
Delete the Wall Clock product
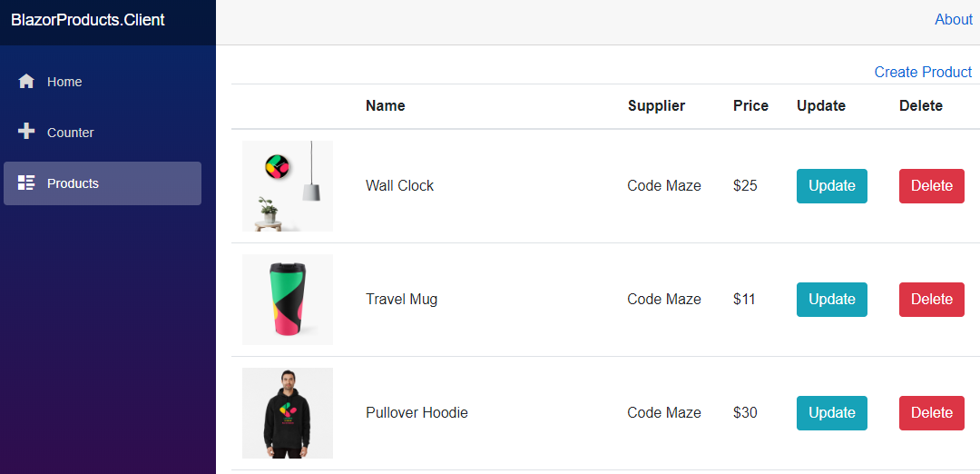(x=931, y=186)
